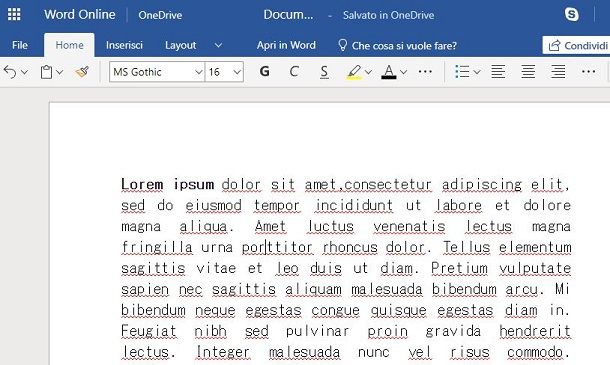Switch to the Layout tab

[181, 45]
